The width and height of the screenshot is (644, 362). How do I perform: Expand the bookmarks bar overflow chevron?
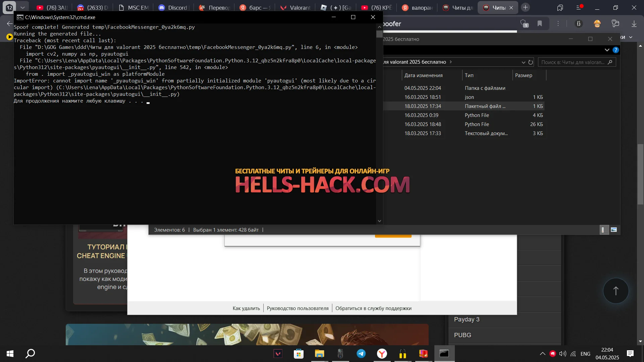pos(631,37)
